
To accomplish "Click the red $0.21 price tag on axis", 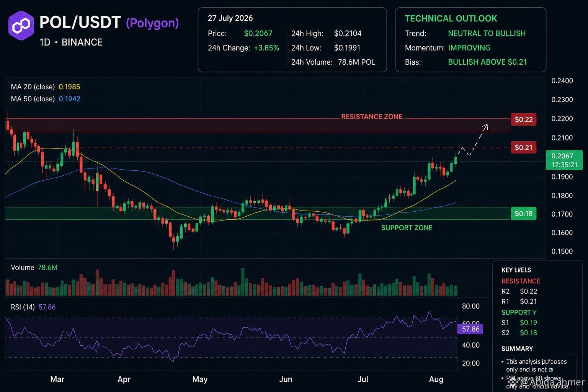I will (524, 147).
